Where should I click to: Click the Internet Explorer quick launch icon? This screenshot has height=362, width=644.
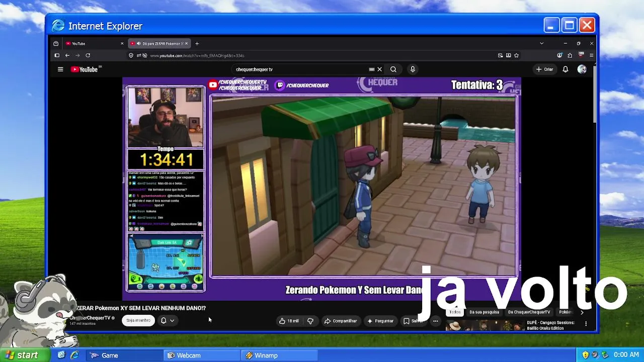pyautogui.click(x=74, y=355)
